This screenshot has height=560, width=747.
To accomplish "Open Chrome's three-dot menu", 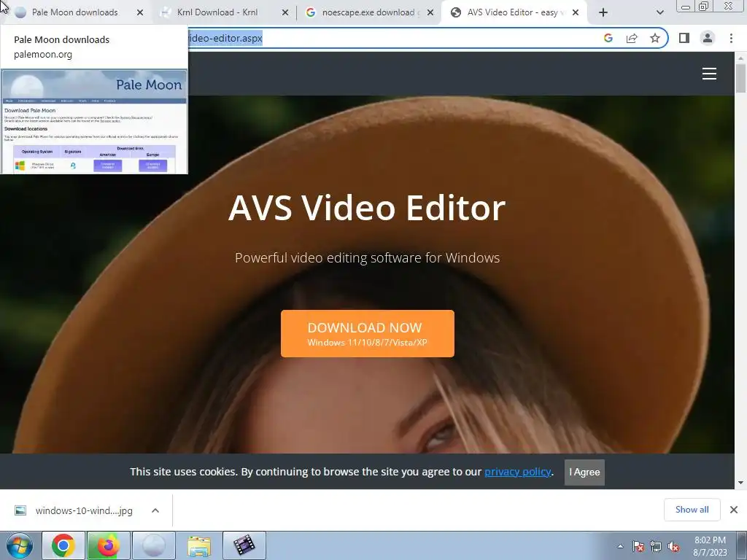I will (731, 38).
